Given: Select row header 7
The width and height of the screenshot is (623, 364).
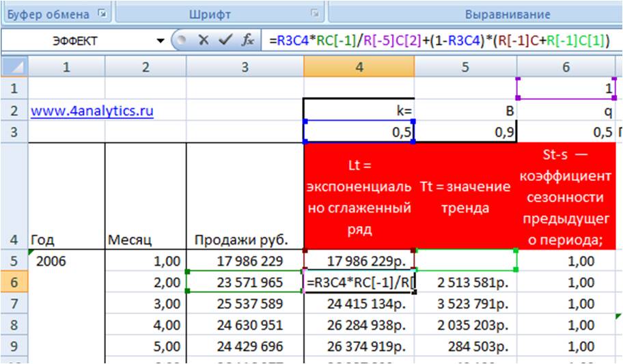Looking at the screenshot, I should click(14, 304).
